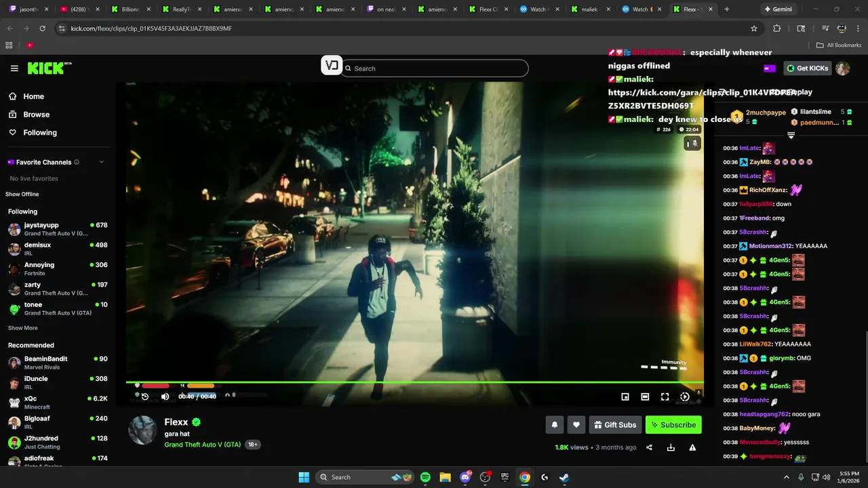
Task: Open jaystayupp channel
Action: [58, 229]
